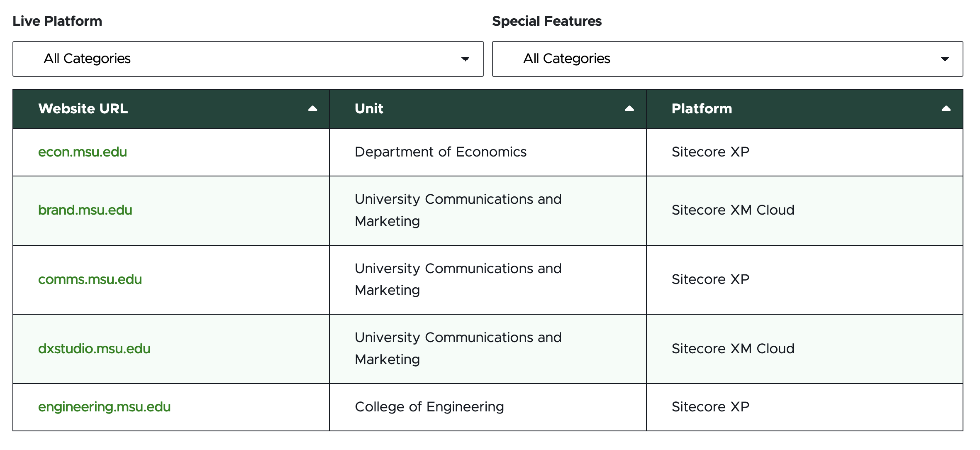Select Sitecore XM Cloud in dxstudio.msu.edu row

tap(733, 349)
